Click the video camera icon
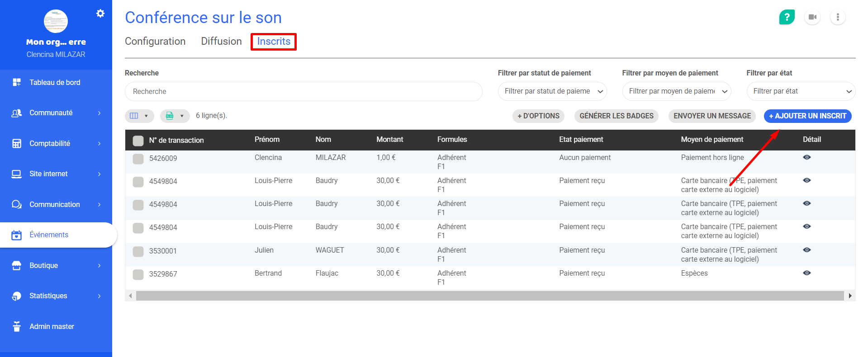868x357 pixels. coord(812,17)
